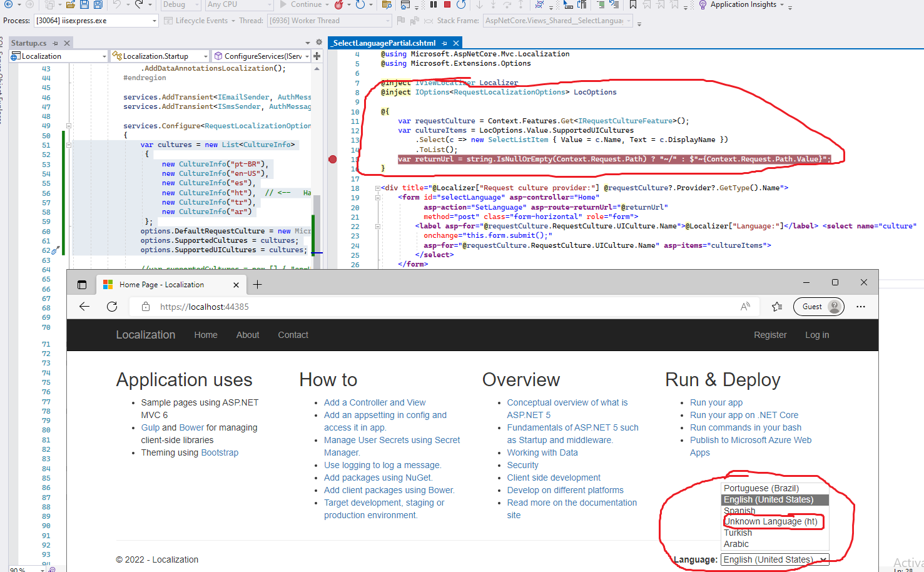Click the Hot Reload flame icon
The image size is (924, 572).
[338, 4]
